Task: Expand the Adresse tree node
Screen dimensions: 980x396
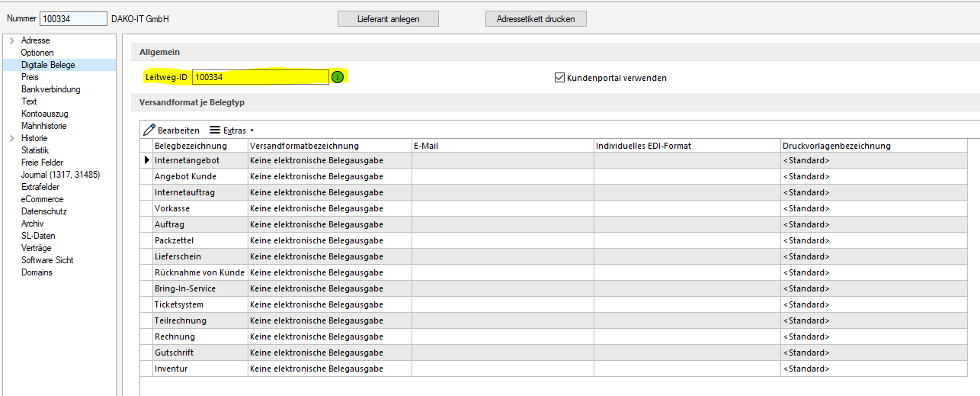Action: tap(11, 40)
